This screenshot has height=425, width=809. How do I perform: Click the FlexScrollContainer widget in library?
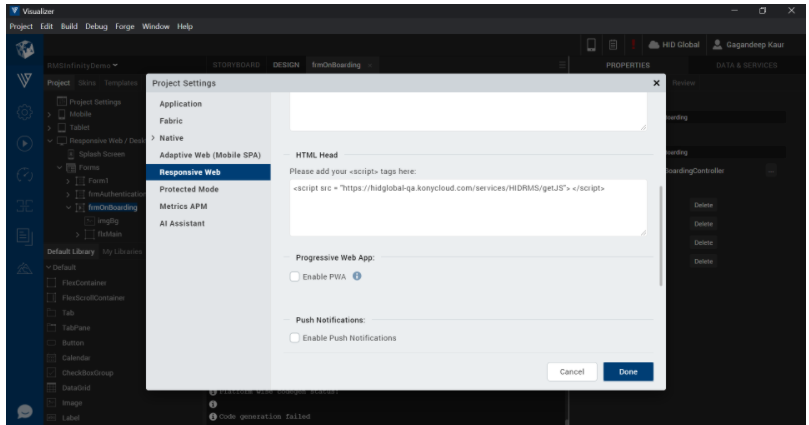86,298
